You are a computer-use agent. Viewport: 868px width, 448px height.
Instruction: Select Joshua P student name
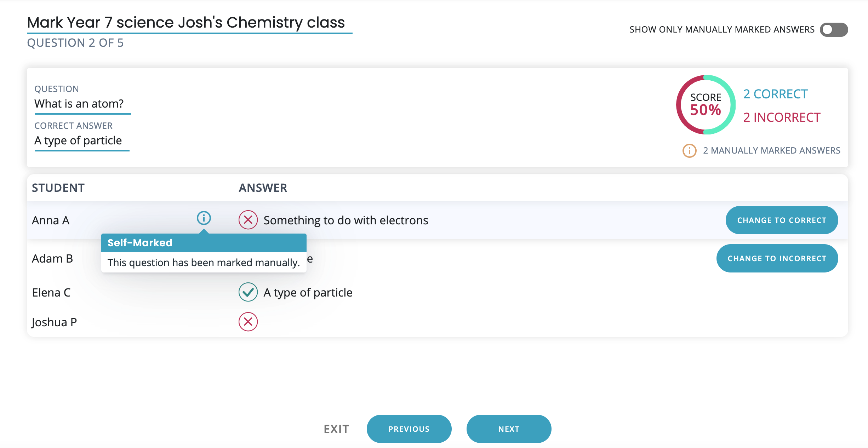pyautogui.click(x=54, y=322)
